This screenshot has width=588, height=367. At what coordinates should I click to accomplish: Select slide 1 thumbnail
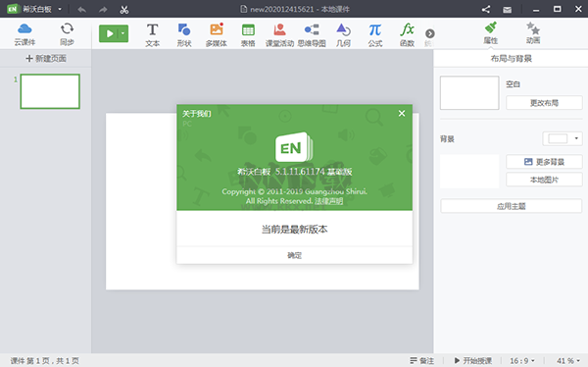point(50,91)
